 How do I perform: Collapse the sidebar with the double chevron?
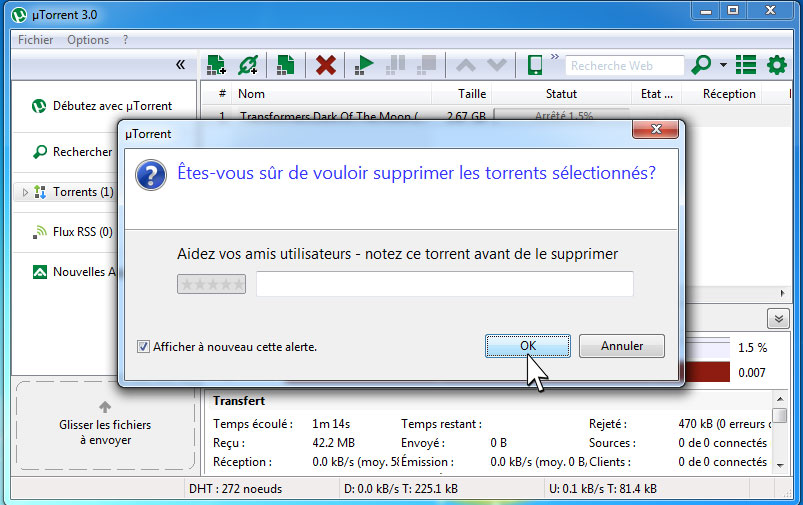[180, 65]
